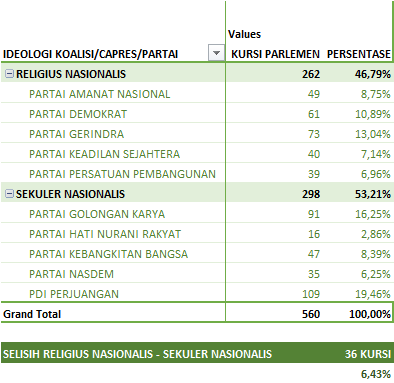Click the 298 seats subtotal cell
Viewport: 394px width, 383px height.
[x=311, y=194]
